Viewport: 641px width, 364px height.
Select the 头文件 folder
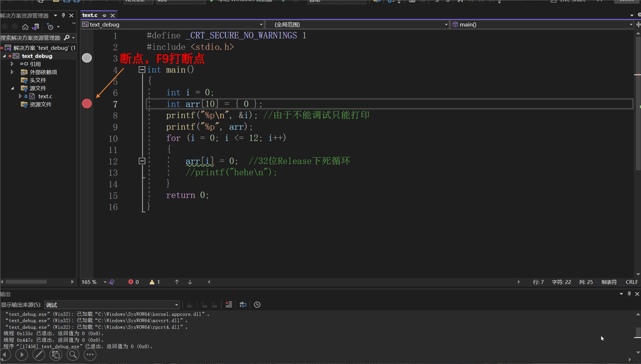[38, 80]
